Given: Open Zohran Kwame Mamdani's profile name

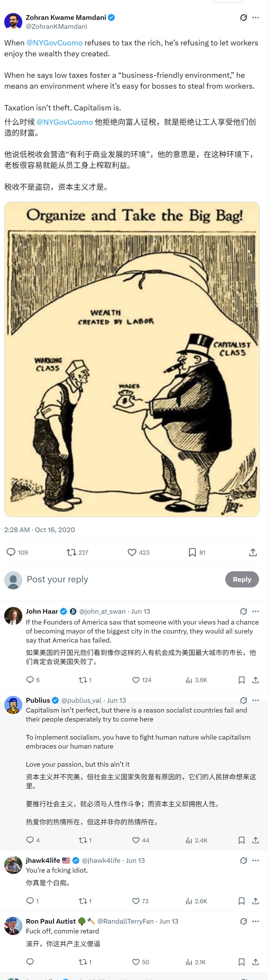Looking at the screenshot, I should coord(66,17).
